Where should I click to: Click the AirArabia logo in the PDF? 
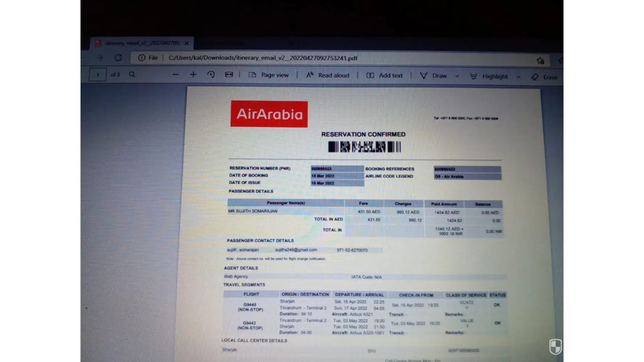pos(269,114)
